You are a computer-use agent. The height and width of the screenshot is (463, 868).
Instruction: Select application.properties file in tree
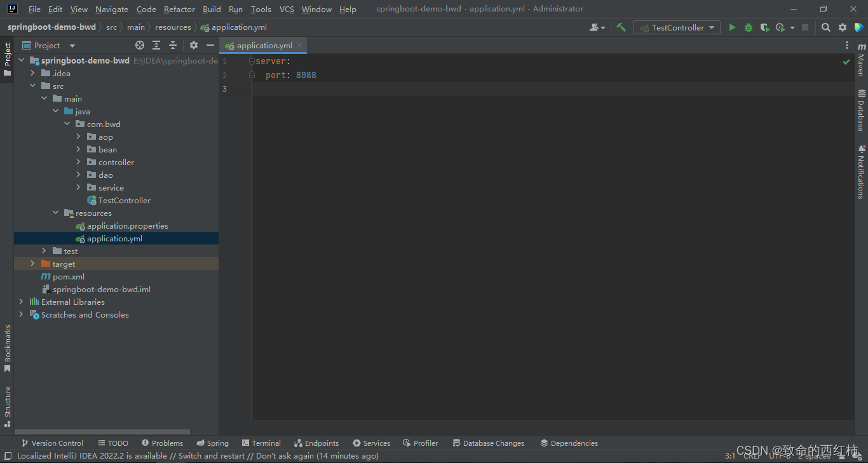click(x=122, y=225)
